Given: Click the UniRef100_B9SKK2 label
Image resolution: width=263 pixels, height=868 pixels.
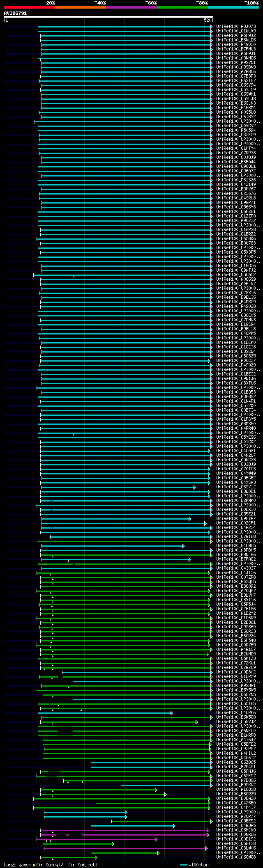Looking at the screenshot, I should [x=236, y=785].
